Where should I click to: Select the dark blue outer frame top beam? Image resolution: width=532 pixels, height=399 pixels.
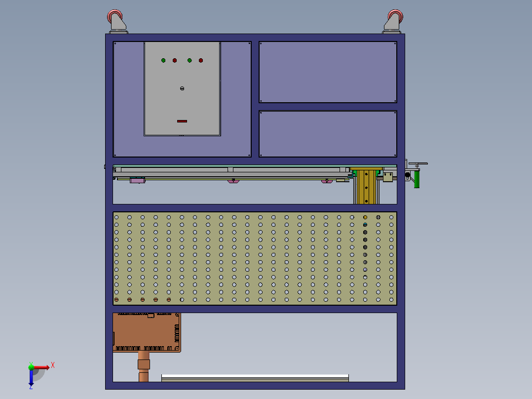click(x=255, y=38)
